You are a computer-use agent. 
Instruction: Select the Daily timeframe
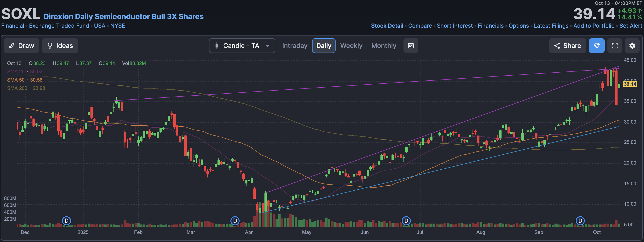click(324, 46)
